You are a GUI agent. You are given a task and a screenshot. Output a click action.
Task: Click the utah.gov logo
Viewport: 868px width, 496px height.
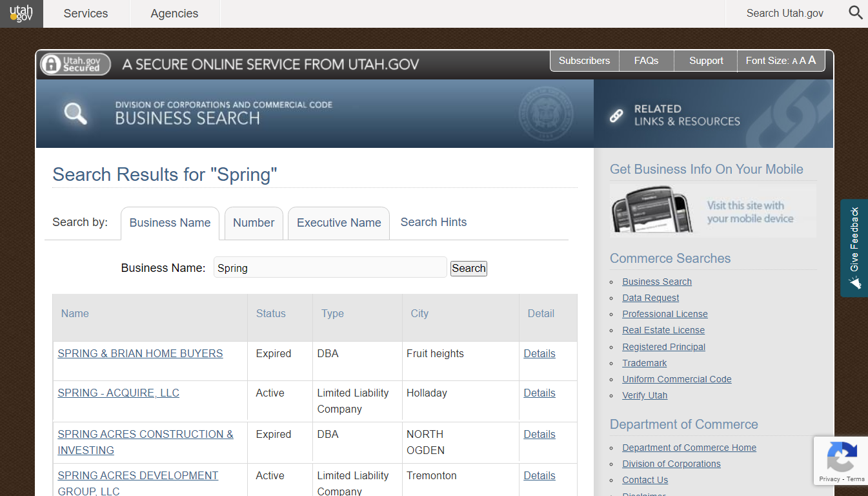tap(21, 14)
